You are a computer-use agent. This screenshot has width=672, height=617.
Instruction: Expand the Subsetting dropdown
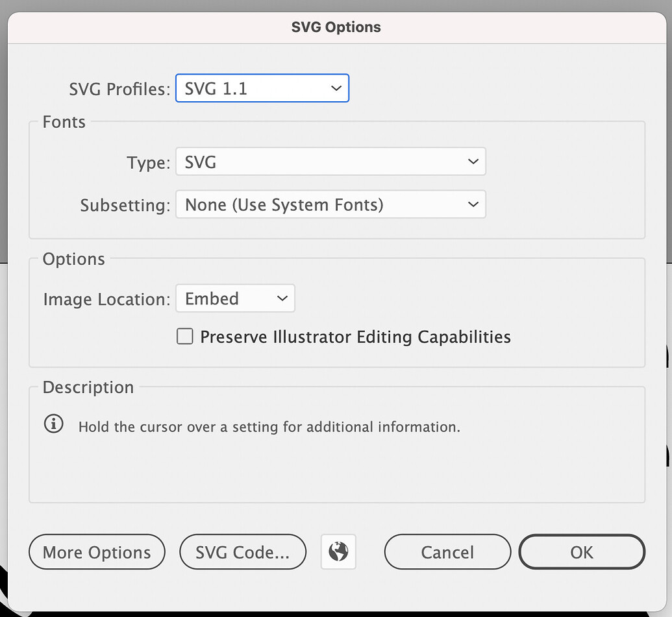pyautogui.click(x=330, y=204)
